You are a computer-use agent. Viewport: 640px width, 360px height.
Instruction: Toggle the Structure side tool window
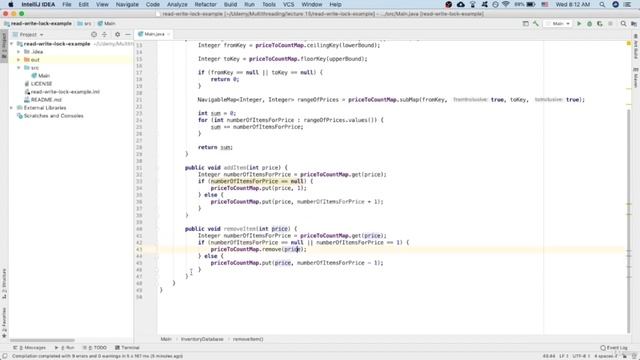(x=4, y=283)
